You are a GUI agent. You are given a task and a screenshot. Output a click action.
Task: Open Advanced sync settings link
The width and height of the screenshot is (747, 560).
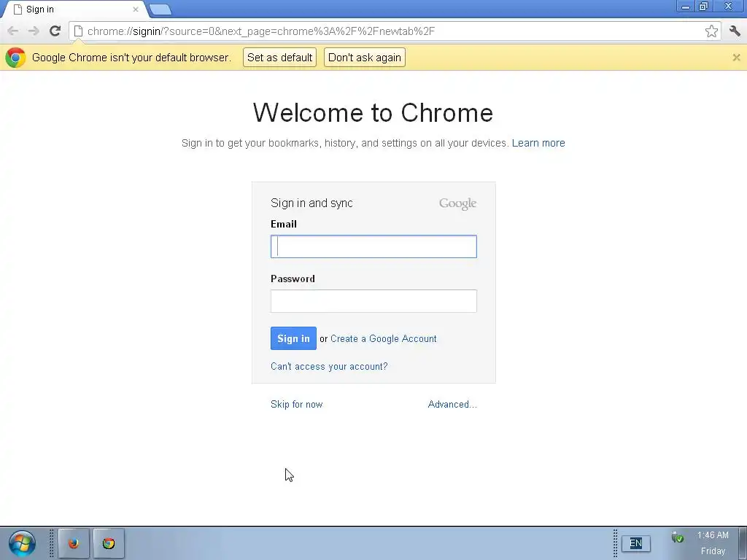coord(452,404)
